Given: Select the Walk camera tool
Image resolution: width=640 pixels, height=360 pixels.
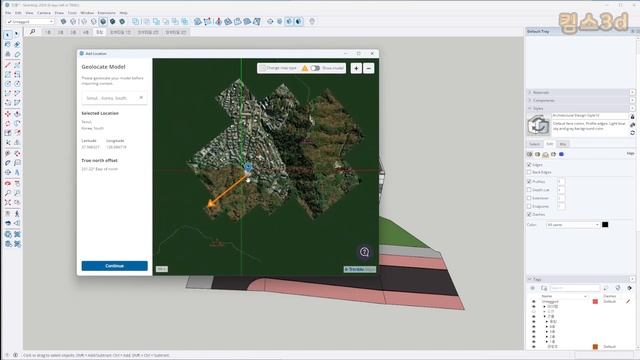Looking at the screenshot, I should [17, 213].
